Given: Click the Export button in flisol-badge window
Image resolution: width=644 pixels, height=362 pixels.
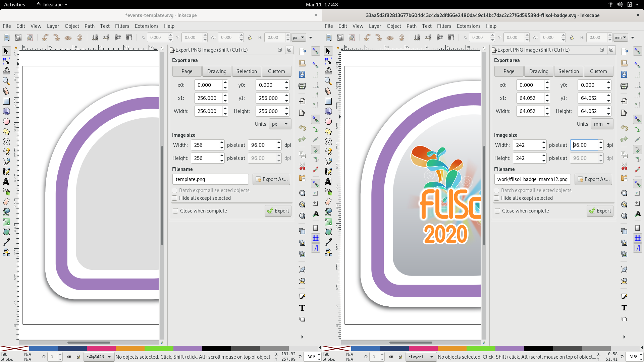Looking at the screenshot, I should coord(600,211).
